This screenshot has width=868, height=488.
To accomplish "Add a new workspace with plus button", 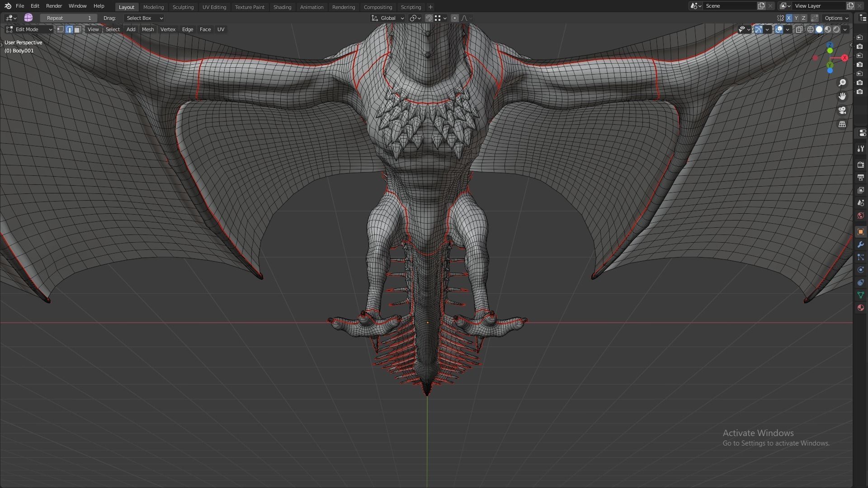I will pyautogui.click(x=430, y=7).
